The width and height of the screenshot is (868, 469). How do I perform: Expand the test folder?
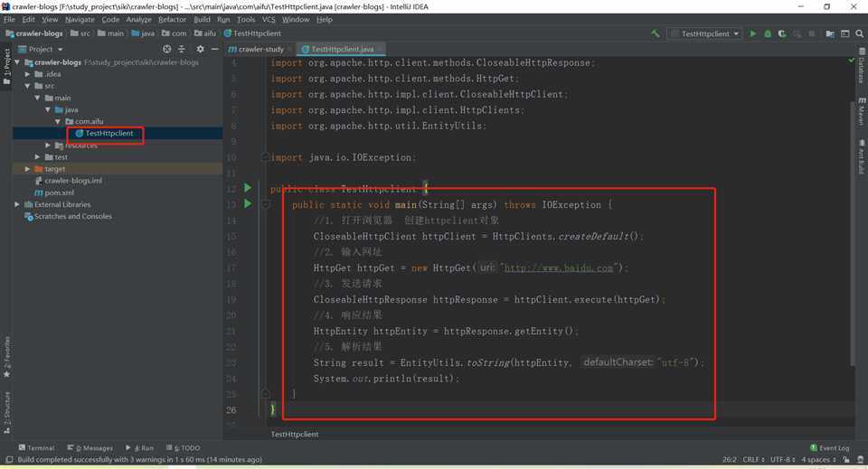37,157
